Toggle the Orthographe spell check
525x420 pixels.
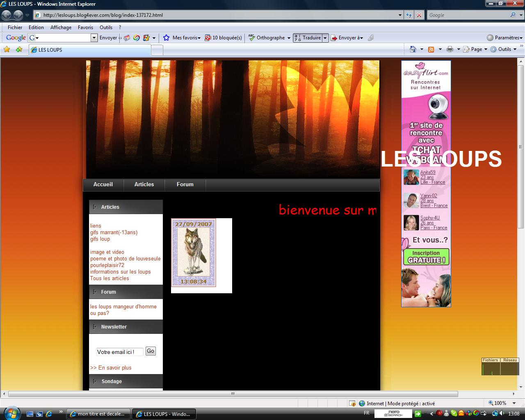click(267, 38)
